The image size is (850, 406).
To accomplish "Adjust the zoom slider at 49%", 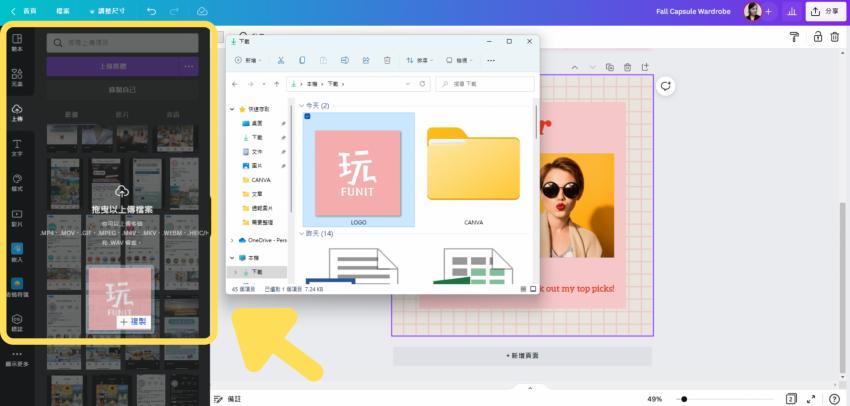I will click(684, 399).
